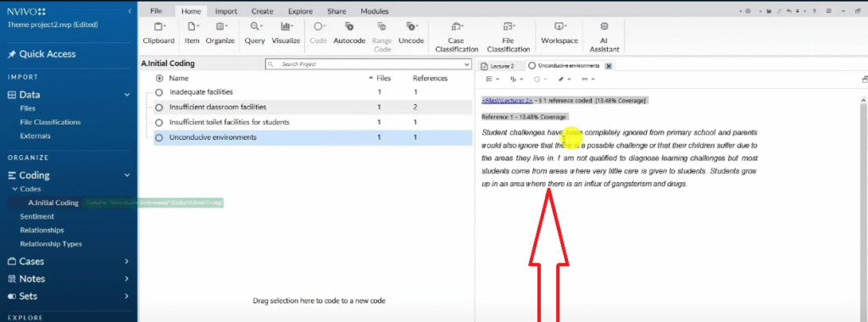Open the Files\\Lecturer 2 source link

pyautogui.click(x=507, y=101)
